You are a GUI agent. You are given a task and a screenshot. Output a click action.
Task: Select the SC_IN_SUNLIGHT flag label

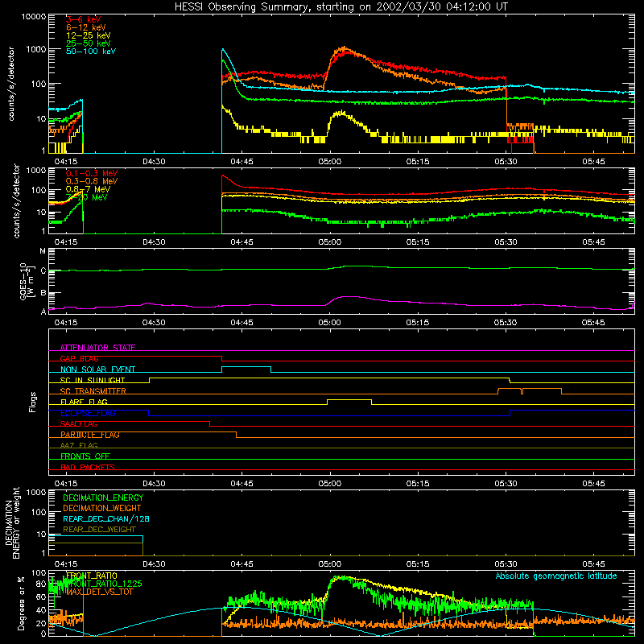point(93,380)
